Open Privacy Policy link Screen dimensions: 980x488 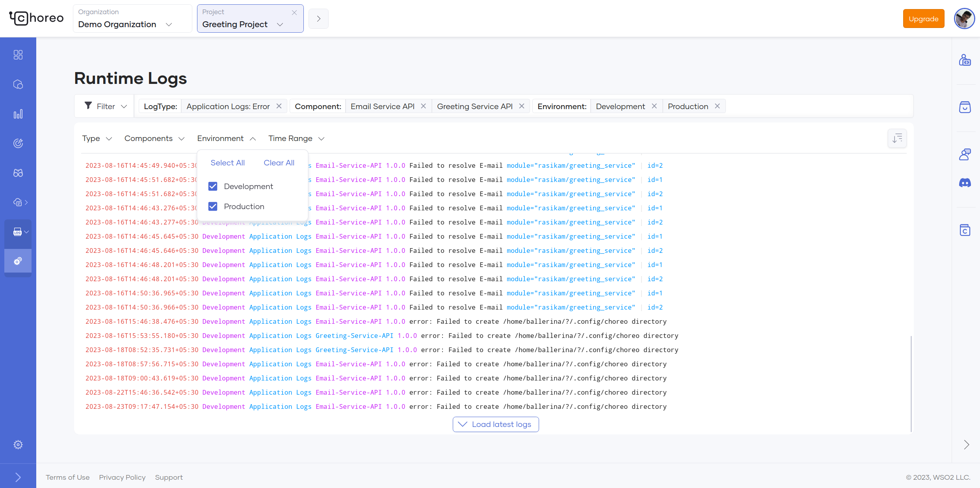122,477
